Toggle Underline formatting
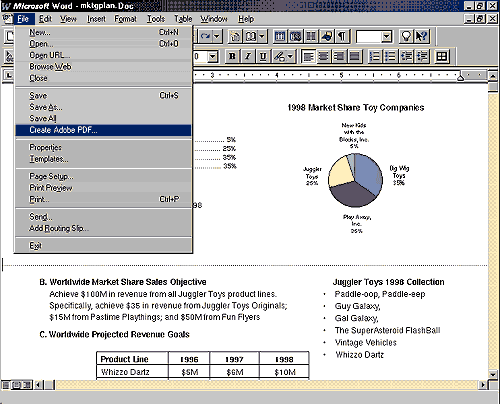 [x=263, y=56]
